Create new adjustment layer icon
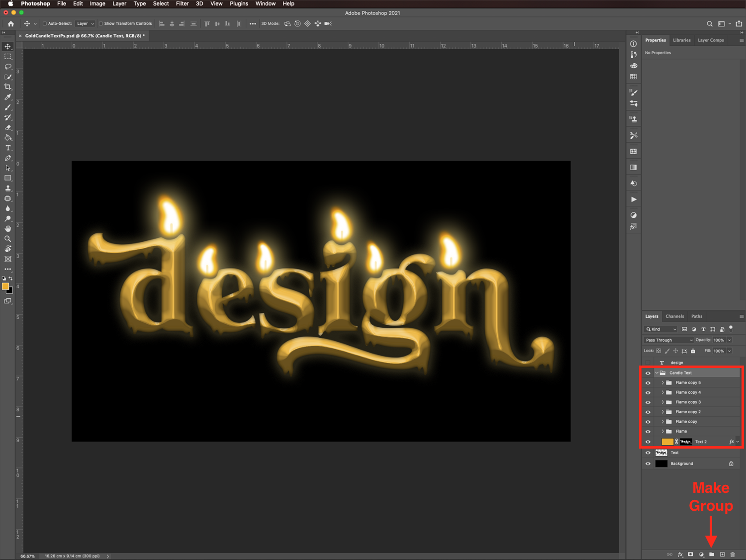This screenshot has width=746, height=560. point(701,554)
